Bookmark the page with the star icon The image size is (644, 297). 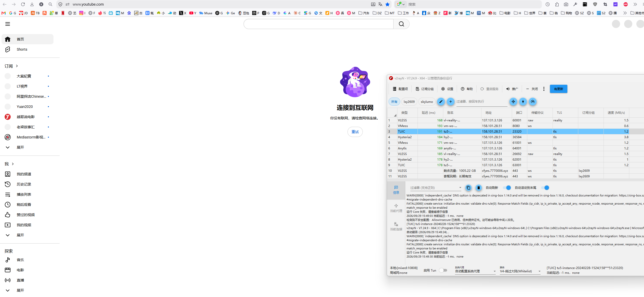coord(387,4)
